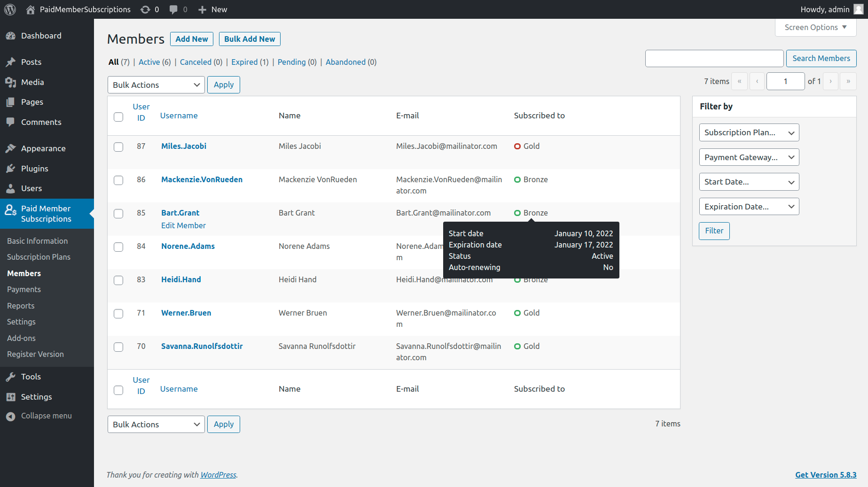This screenshot has height=487, width=868.
Task: Tick the checkbox for Miles.Jacobi
Action: 118,147
